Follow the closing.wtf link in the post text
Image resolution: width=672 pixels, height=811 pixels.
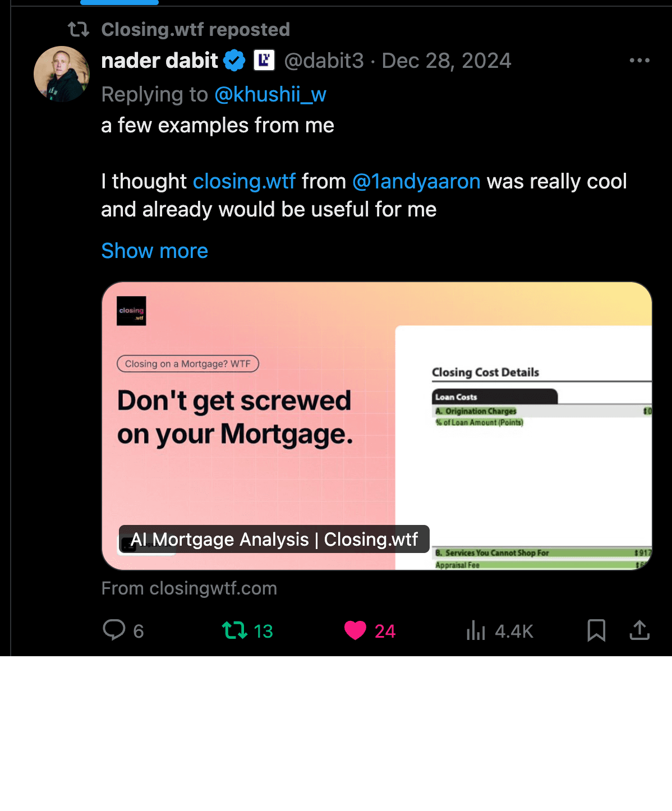[244, 182]
